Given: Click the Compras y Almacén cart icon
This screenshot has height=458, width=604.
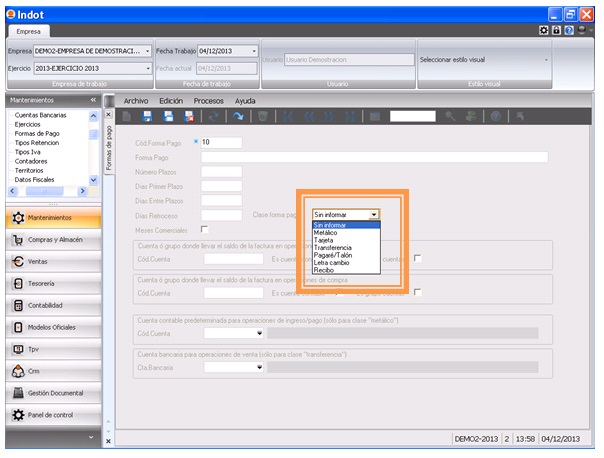Looking at the screenshot, I should coord(19,240).
